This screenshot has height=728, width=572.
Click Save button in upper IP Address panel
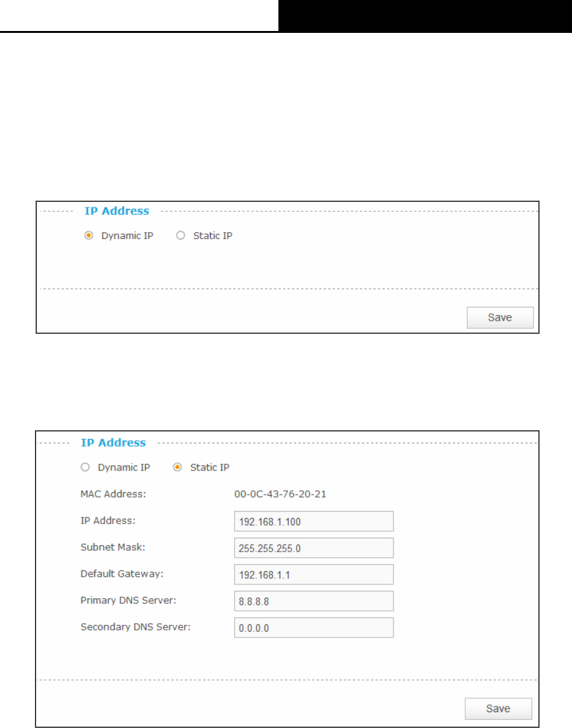click(500, 318)
